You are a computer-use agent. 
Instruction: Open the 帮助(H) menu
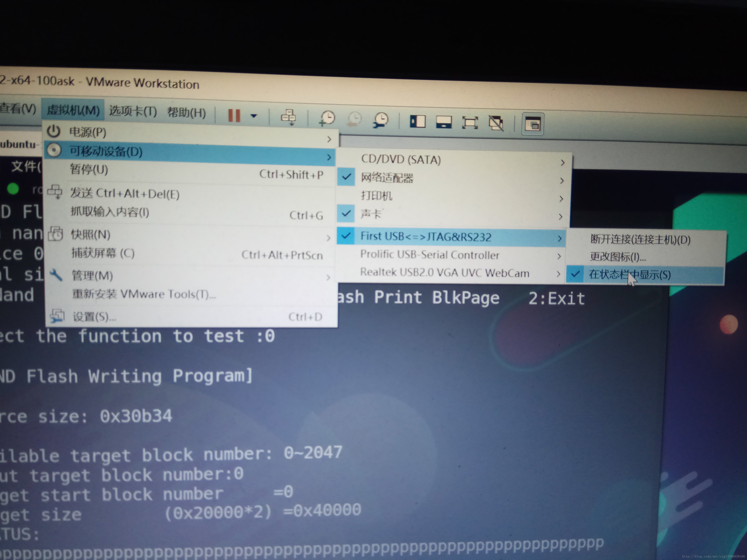pyautogui.click(x=186, y=112)
